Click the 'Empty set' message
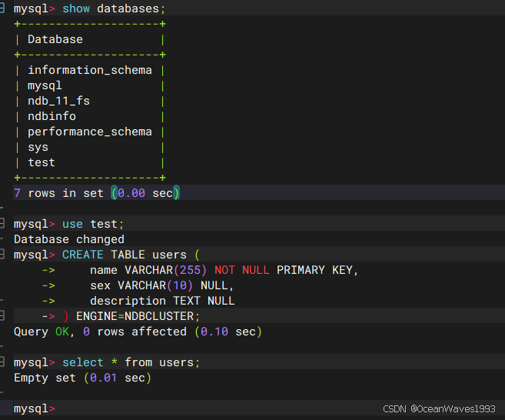This screenshot has width=505, height=420. coord(45,378)
